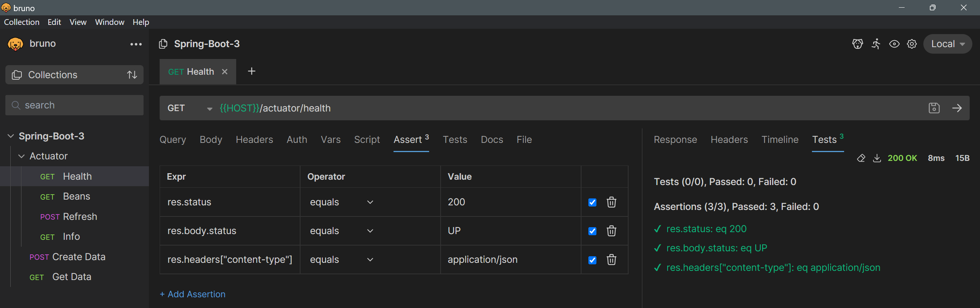Open operator dropdown for res.status row
This screenshot has width=980, height=308.
click(x=341, y=202)
